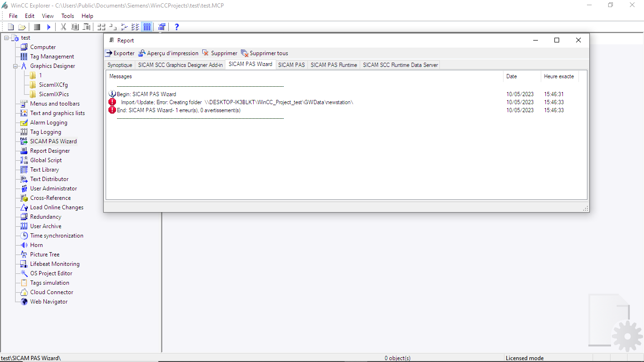Click the blue question mark Help icon

177,27
